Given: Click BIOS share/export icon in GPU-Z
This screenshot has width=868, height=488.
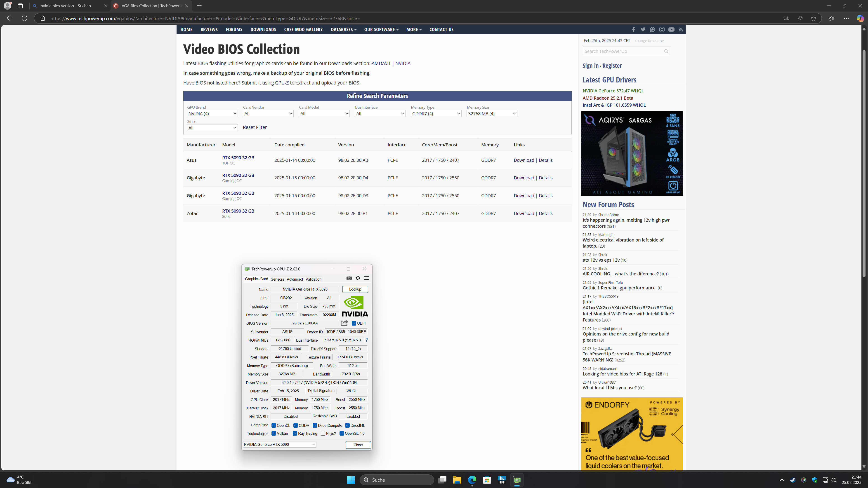Looking at the screenshot, I should point(344,323).
